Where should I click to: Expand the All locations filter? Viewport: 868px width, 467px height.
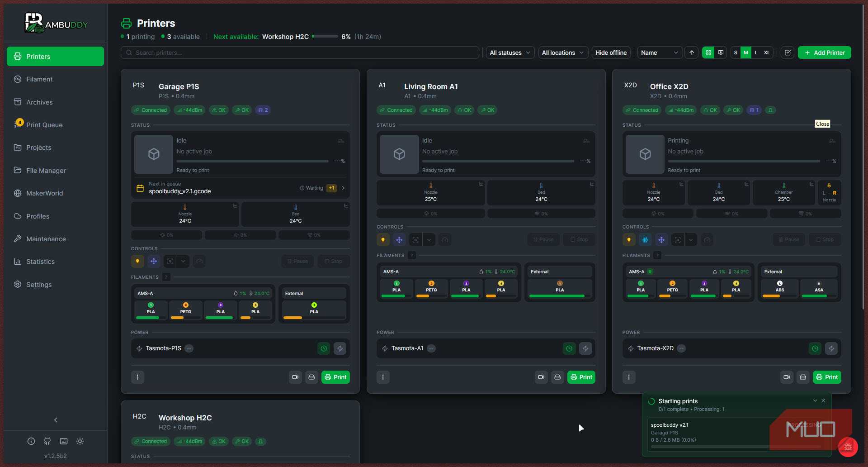pos(563,52)
